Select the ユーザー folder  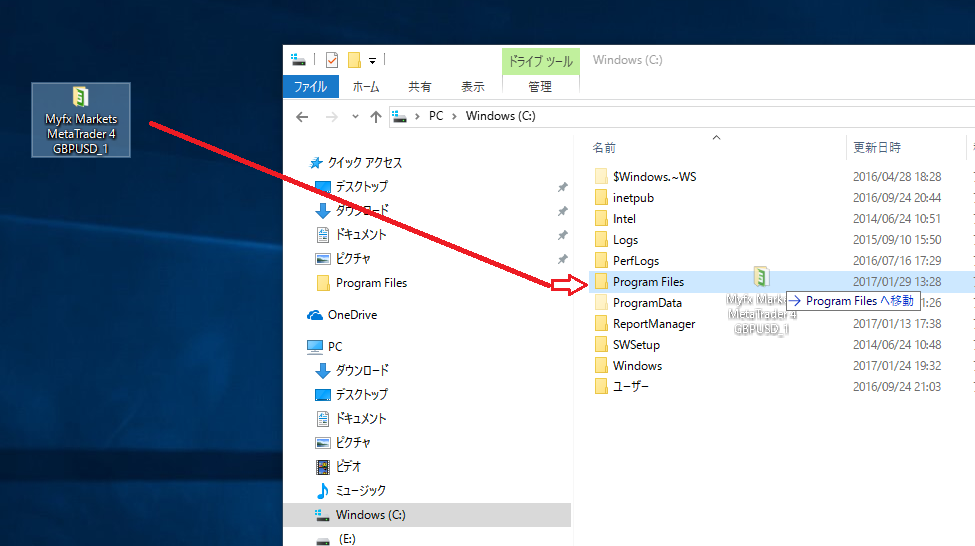pos(631,387)
